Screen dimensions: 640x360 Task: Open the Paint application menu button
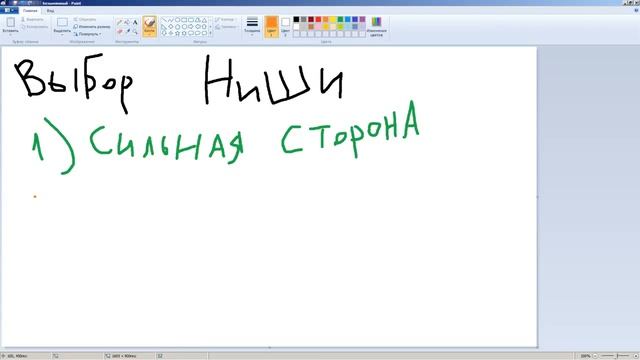tap(9, 11)
